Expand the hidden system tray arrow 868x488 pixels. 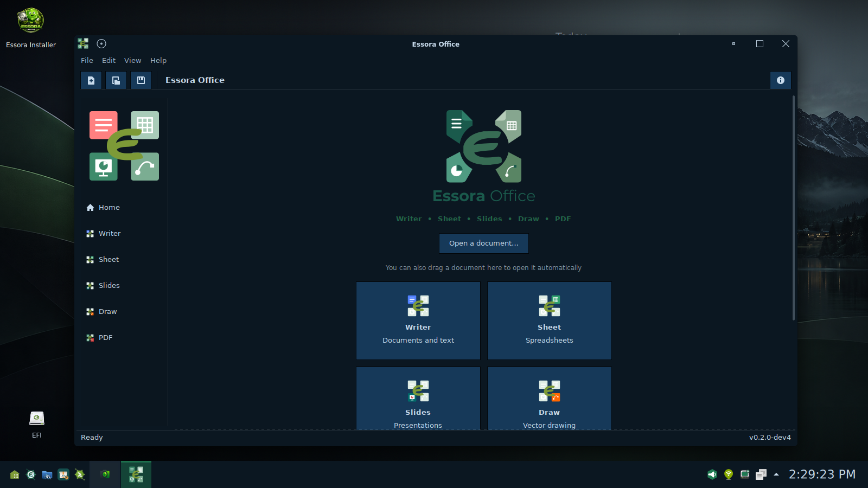(776, 474)
